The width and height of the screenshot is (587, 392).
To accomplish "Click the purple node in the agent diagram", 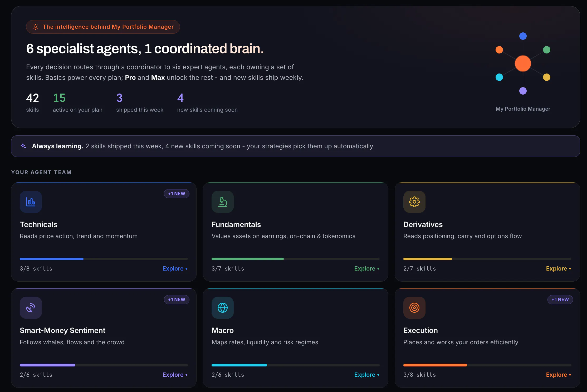I will click(523, 91).
